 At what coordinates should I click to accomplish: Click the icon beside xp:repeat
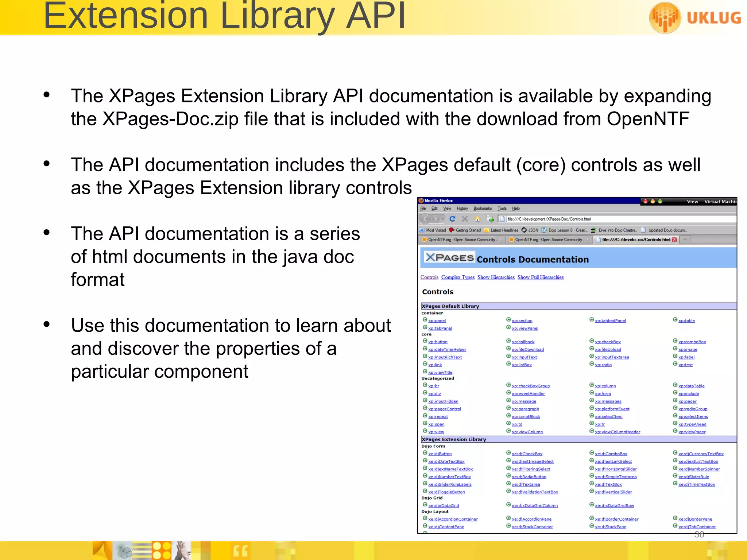click(425, 416)
